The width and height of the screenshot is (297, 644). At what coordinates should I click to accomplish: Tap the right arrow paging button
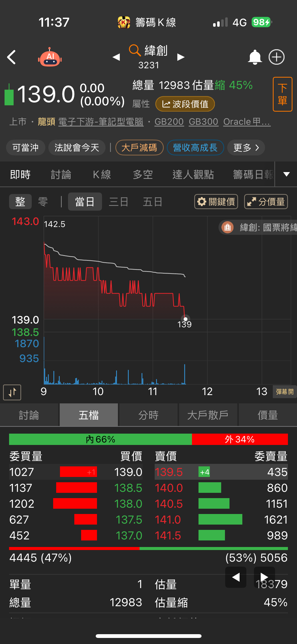[x=264, y=577]
